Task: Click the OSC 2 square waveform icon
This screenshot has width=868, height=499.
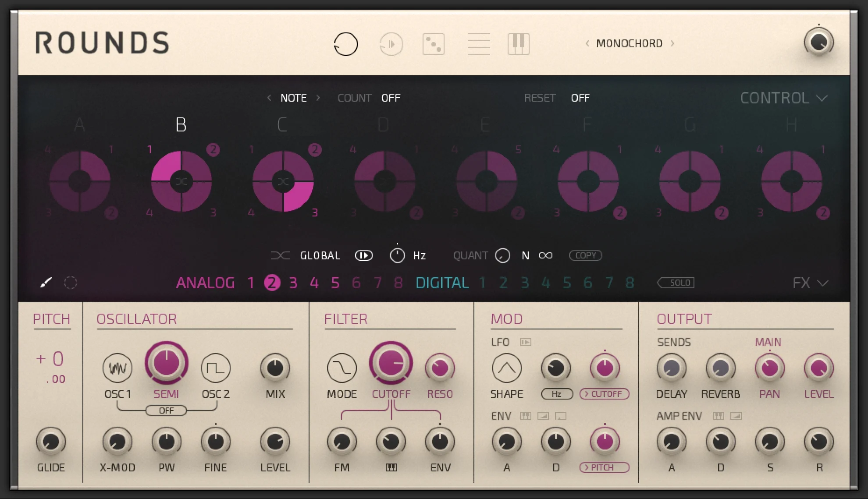Action: click(x=215, y=368)
